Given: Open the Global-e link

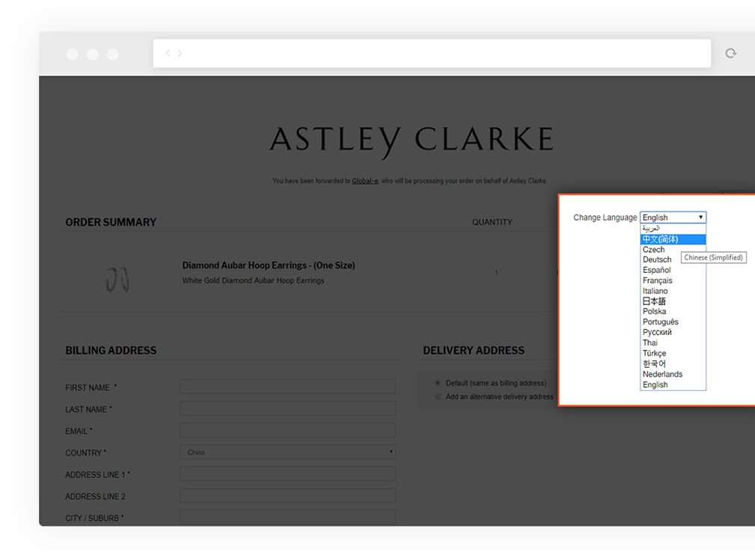Looking at the screenshot, I should (x=364, y=181).
